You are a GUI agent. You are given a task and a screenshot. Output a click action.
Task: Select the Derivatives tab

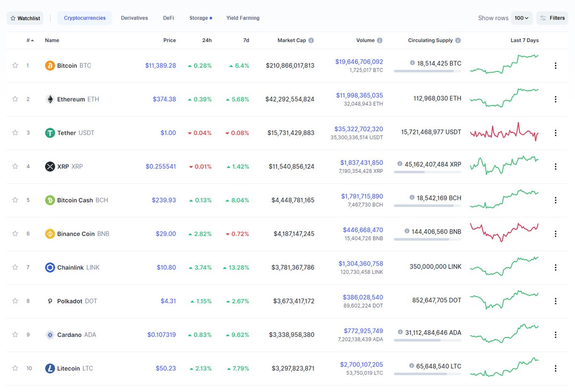tap(134, 18)
